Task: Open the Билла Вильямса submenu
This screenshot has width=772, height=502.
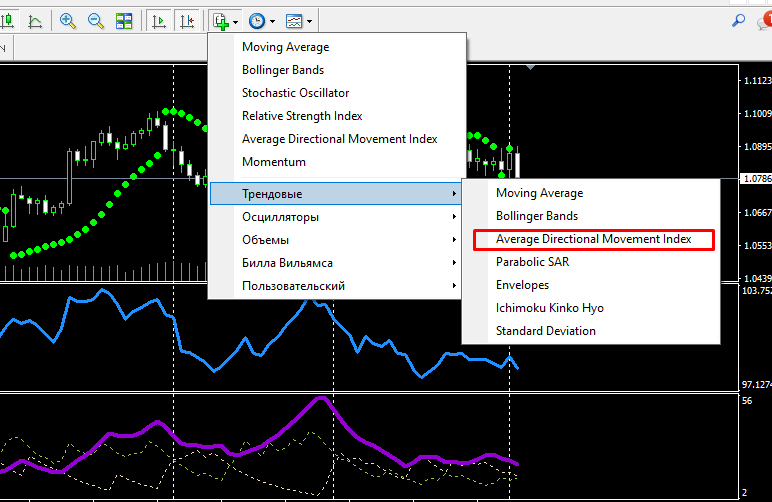Action: coord(335,263)
